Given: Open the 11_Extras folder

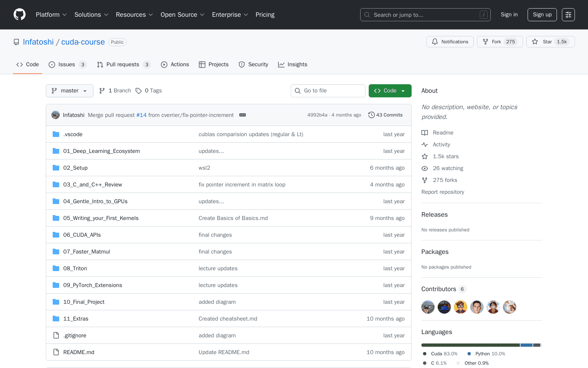Looking at the screenshot, I should point(76,319).
